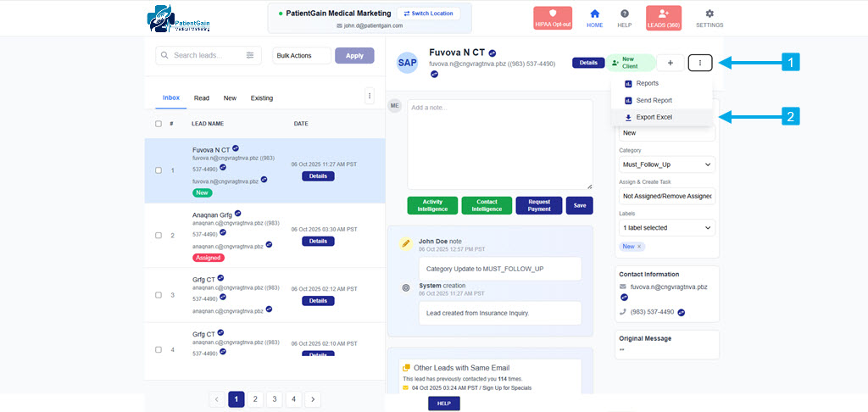This screenshot has width=868, height=412.
Task: Click the Switch Location button
Action: pyautogui.click(x=428, y=14)
